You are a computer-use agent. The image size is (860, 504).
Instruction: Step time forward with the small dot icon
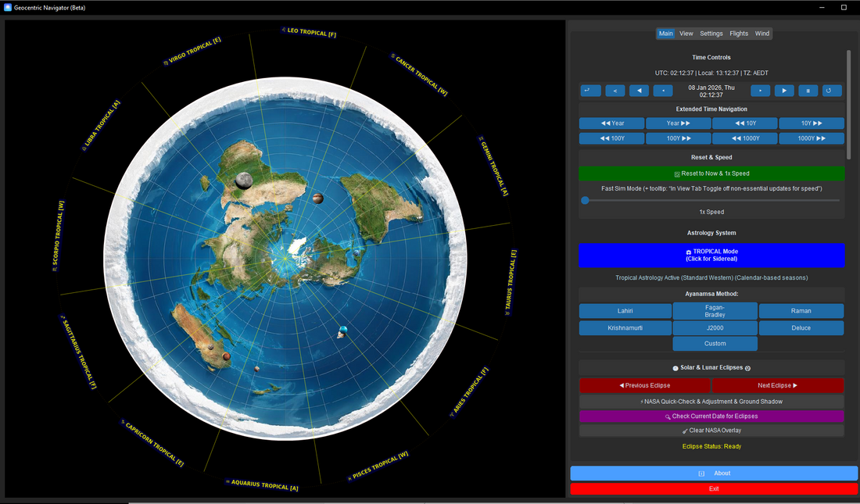[x=760, y=91]
